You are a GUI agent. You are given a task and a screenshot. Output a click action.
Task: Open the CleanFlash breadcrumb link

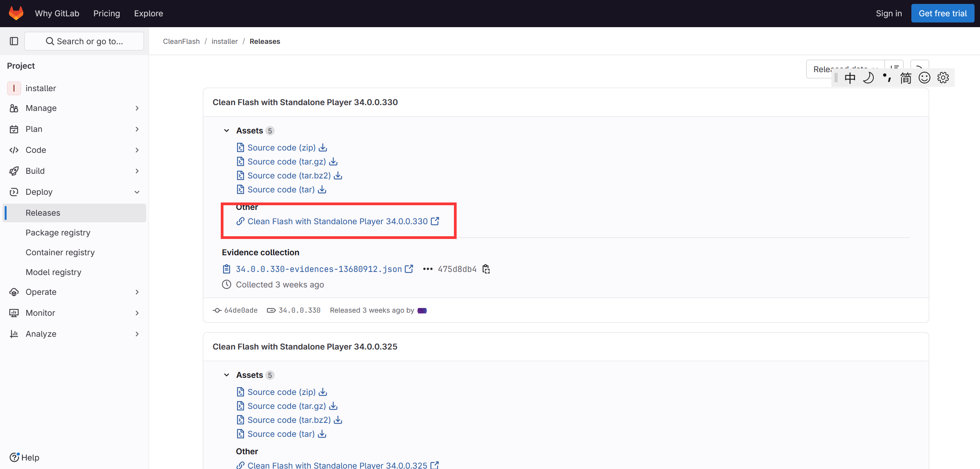181,42
